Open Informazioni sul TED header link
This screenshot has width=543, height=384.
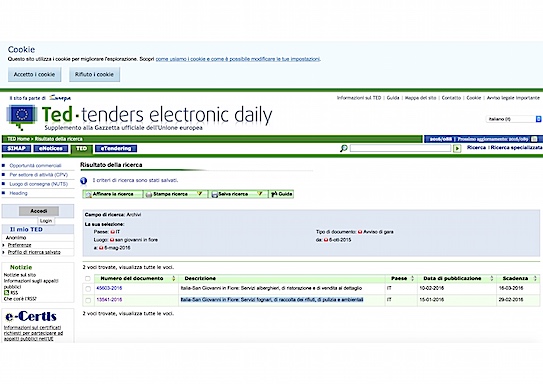pos(359,98)
